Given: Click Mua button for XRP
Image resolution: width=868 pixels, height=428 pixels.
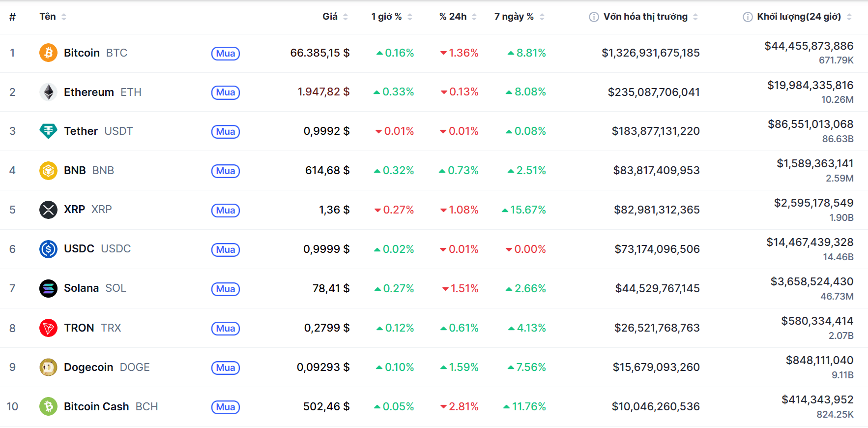Looking at the screenshot, I should [226, 210].
